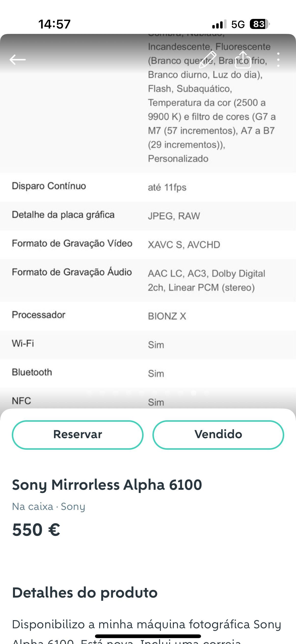The width and height of the screenshot is (296, 644).
Task: Mark the item as Reservar
Action: 78,435
